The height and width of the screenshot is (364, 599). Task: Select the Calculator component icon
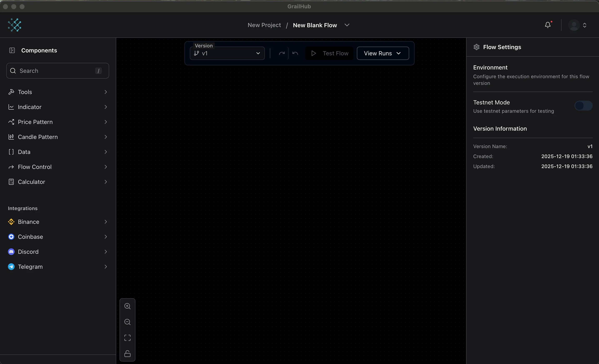click(x=11, y=182)
